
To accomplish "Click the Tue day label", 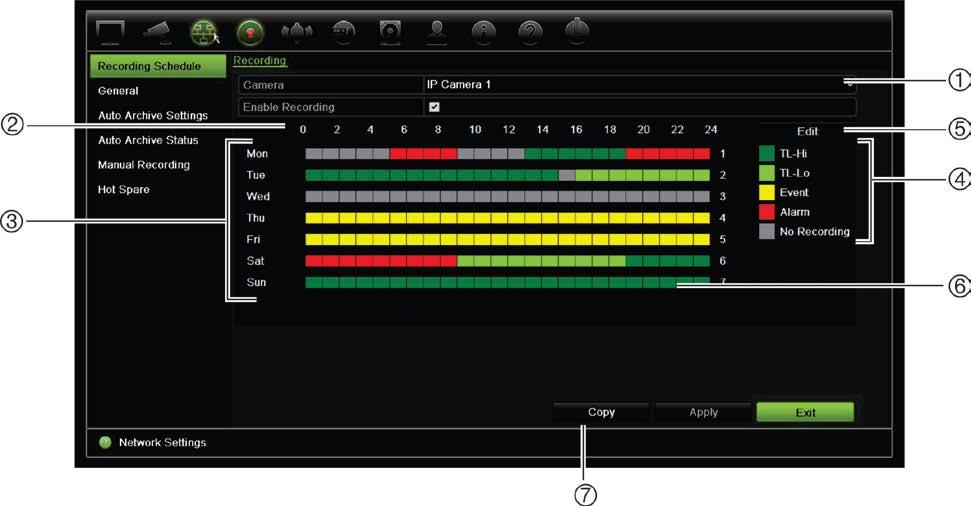I will [256, 175].
